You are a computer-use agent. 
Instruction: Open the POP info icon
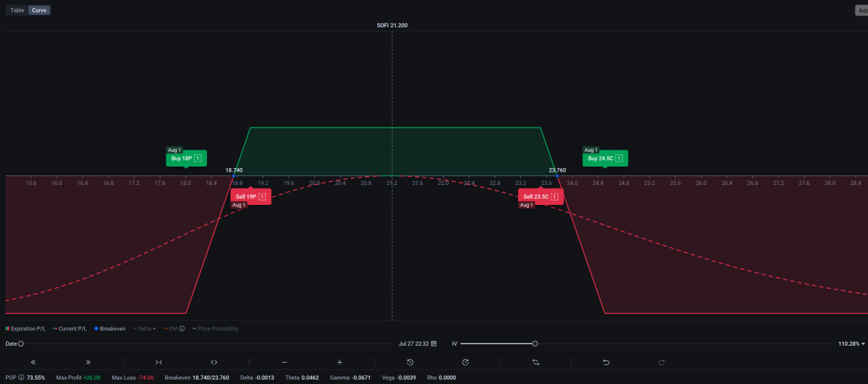[21, 377]
